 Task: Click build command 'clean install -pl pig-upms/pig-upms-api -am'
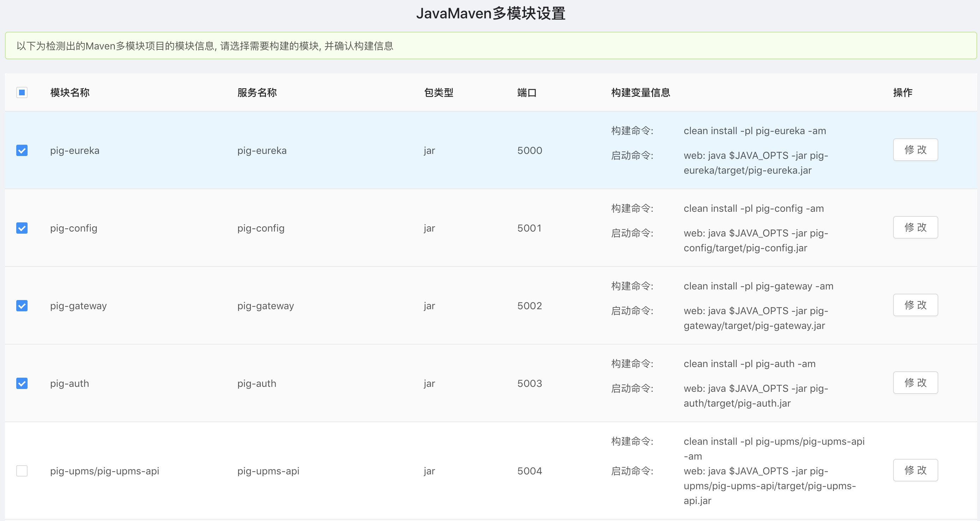774,449
